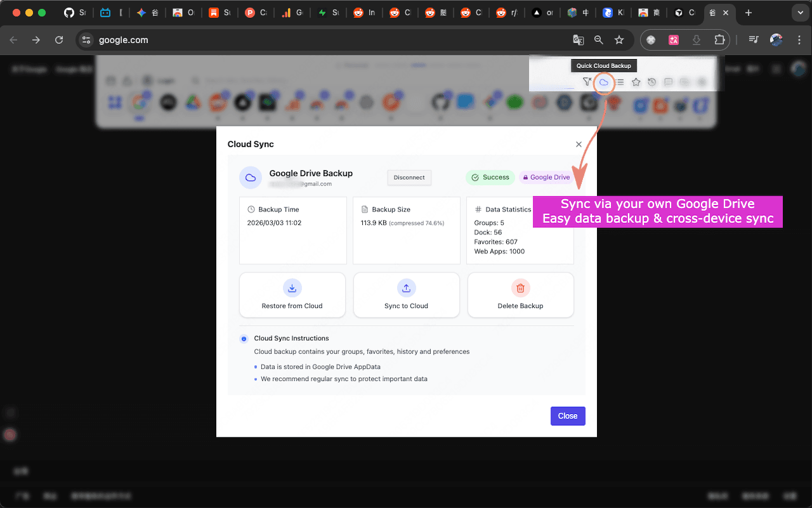This screenshot has width=812, height=508.
Task: Click the clear-filter funnel icon in the toolbar
Action: (587, 82)
